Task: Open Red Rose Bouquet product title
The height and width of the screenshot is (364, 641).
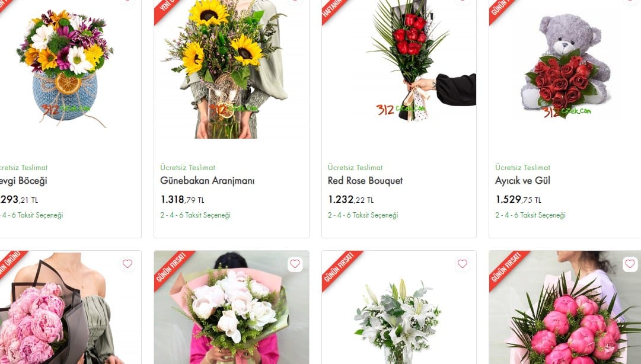Action: pyautogui.click(x=365, y=181)
